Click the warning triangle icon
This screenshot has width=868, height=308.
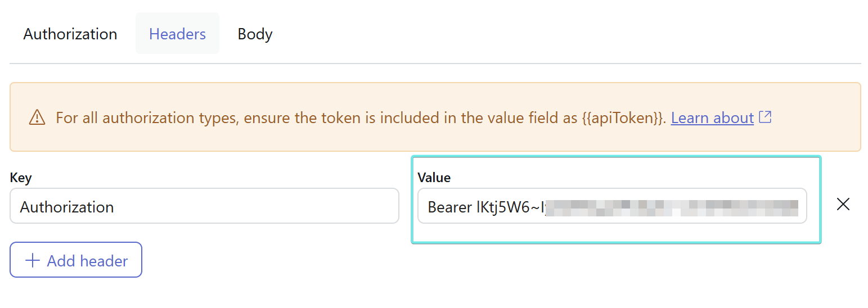[37, 117]
